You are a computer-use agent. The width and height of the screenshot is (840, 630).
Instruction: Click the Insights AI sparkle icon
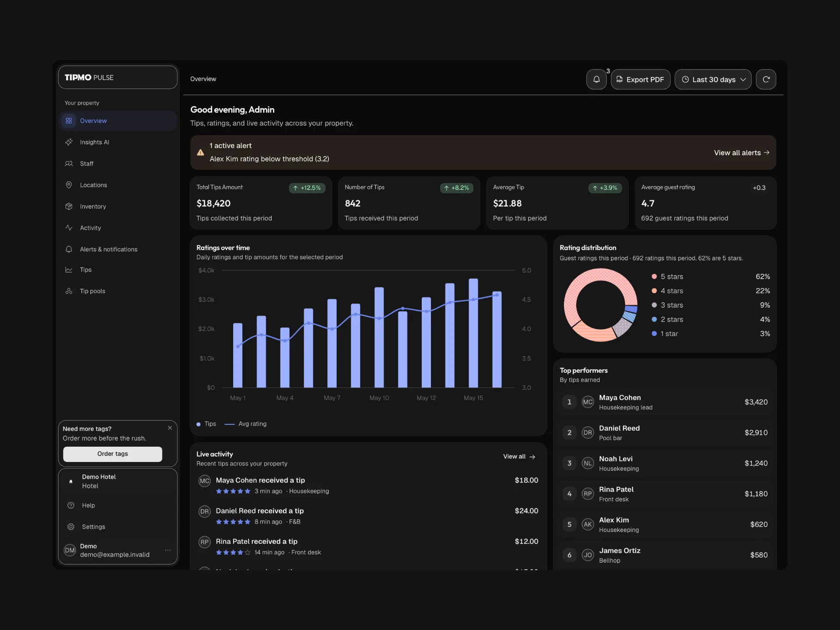click(x=69, y=142)
